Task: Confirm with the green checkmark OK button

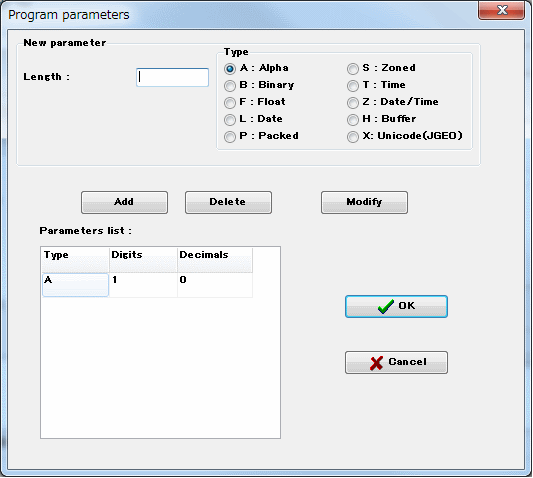Action: tap(396, 306)
